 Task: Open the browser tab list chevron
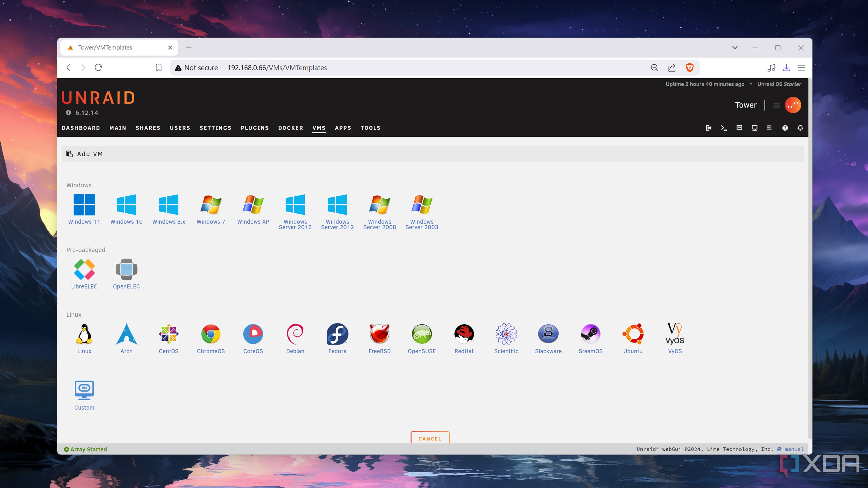point(735,47)
